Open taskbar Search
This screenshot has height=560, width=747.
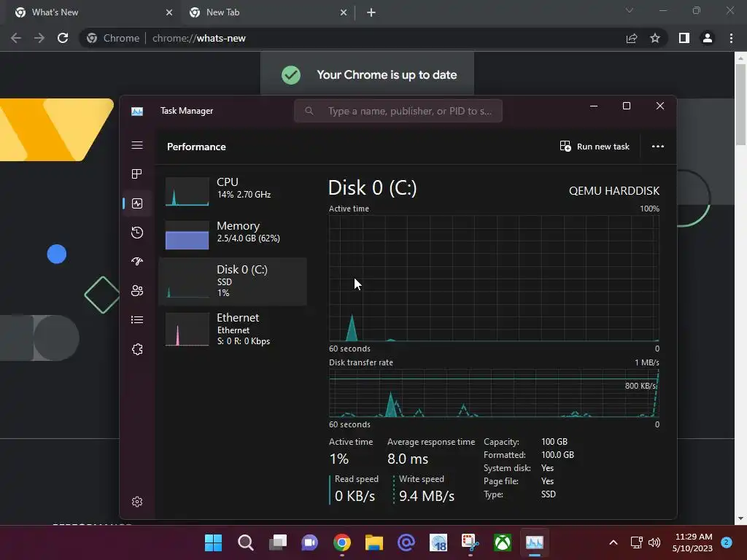tap(245, 542)
